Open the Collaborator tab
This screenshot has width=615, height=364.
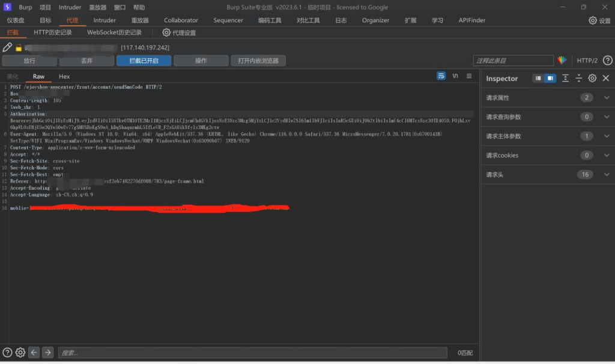pos(181,20)
